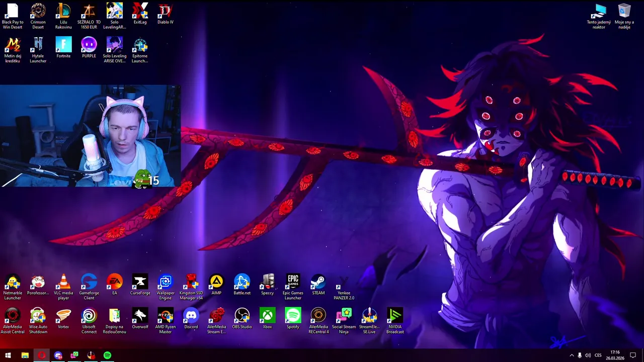Open the Epitome Launcher shortcut
The image size is (644, 362).
[140, 50]
